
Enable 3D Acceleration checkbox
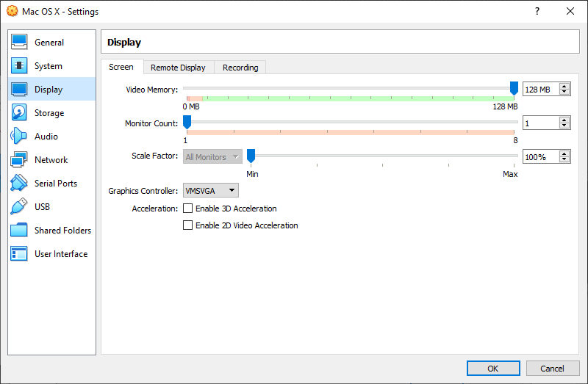187,209
